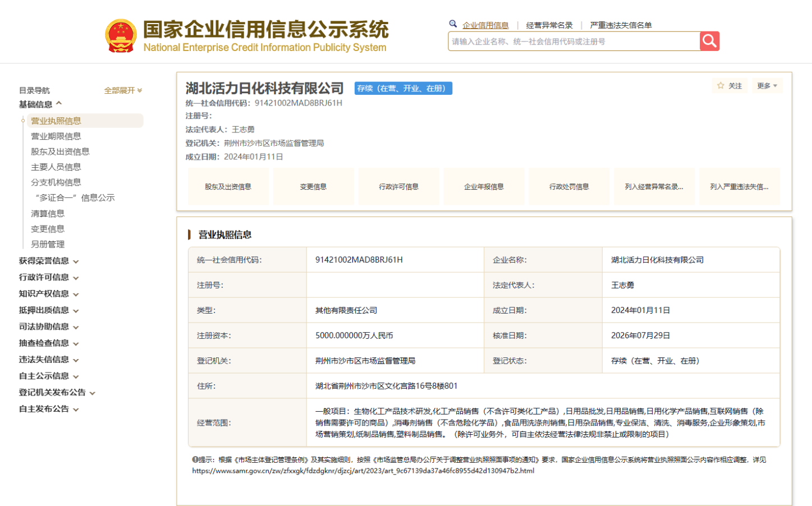The width and height of the screenshot is (812, 506).
Task: Click the 2026年07月29日 approval date
Action: pyautogui.click(x=641, y=335)
